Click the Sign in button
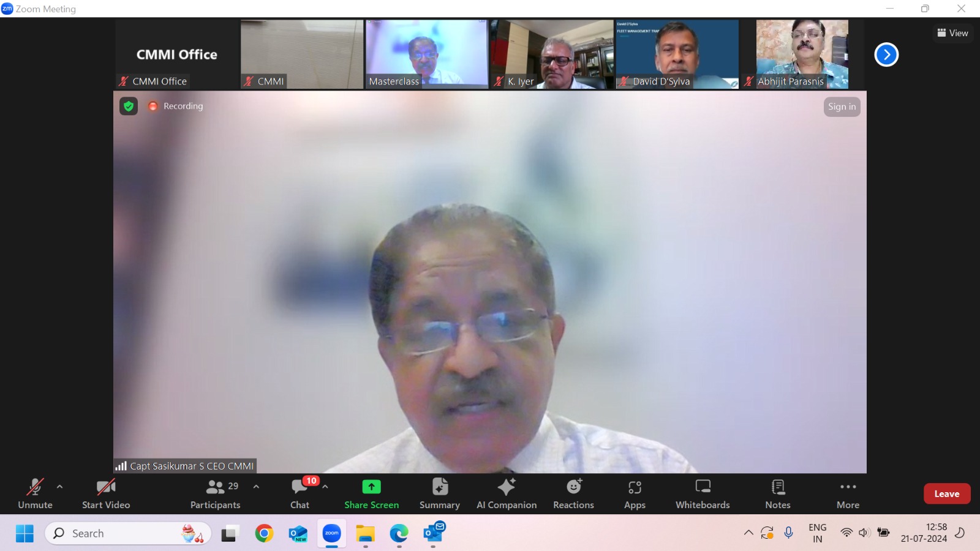 [x=842, y=107]
